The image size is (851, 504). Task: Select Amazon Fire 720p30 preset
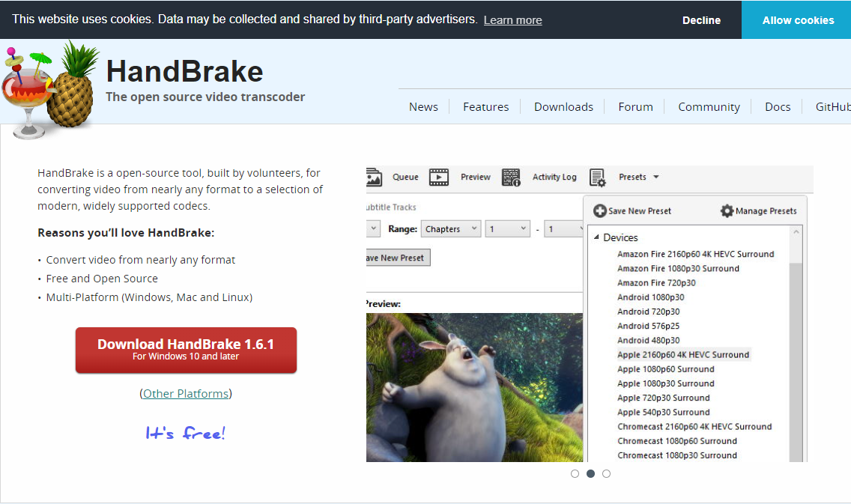pos(656,282)
